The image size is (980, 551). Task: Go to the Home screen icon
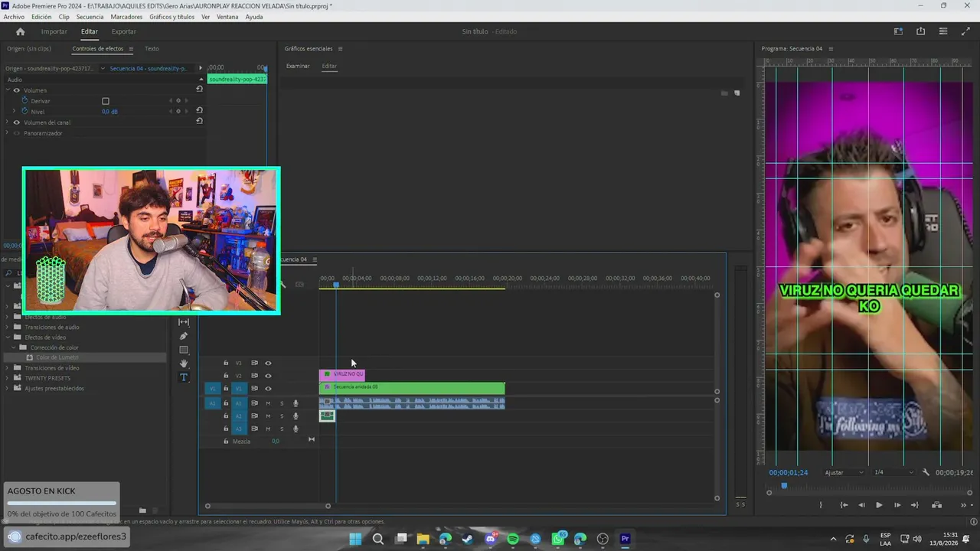point(20,31)
